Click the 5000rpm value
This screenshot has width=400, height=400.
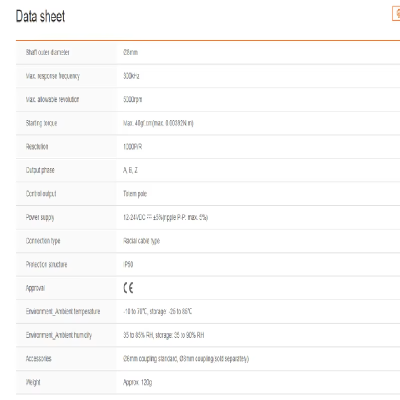point(133,100)
